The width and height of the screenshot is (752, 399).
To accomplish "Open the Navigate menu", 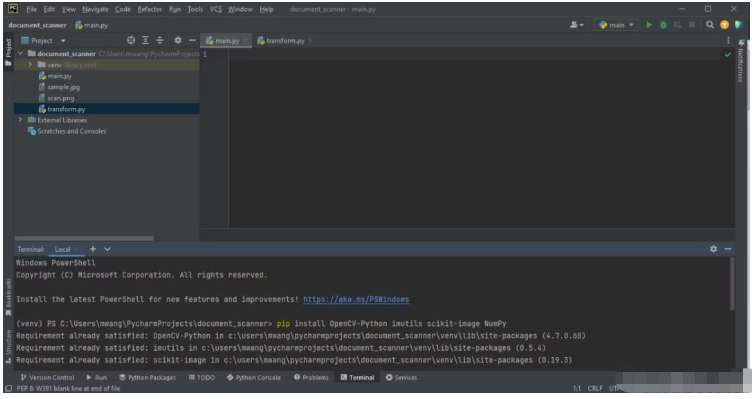I will 95,9.
